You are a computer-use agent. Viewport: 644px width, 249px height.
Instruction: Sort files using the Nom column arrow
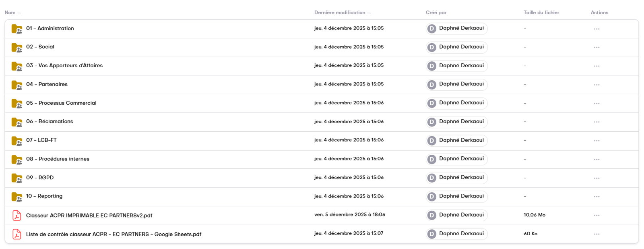click(x=19, y=12)
